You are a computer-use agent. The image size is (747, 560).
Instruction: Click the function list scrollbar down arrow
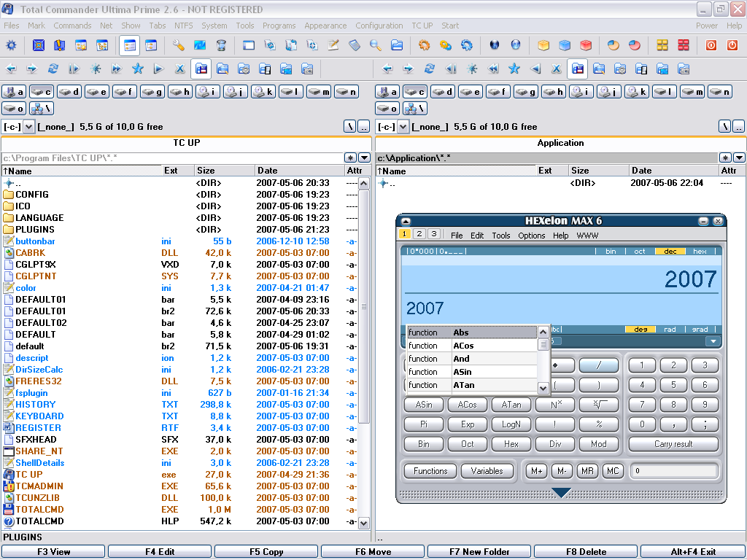click(x=543, y=388)
